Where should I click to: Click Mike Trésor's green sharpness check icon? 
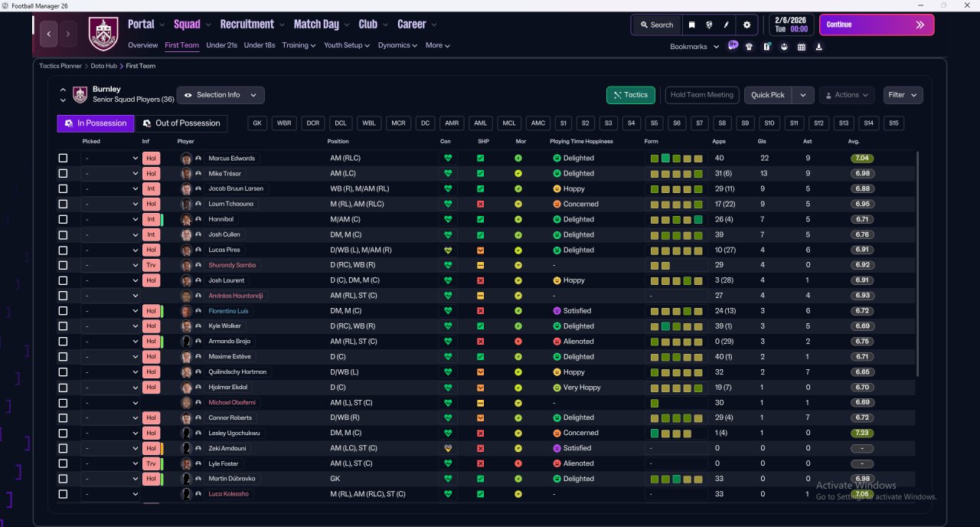(480, 174)
